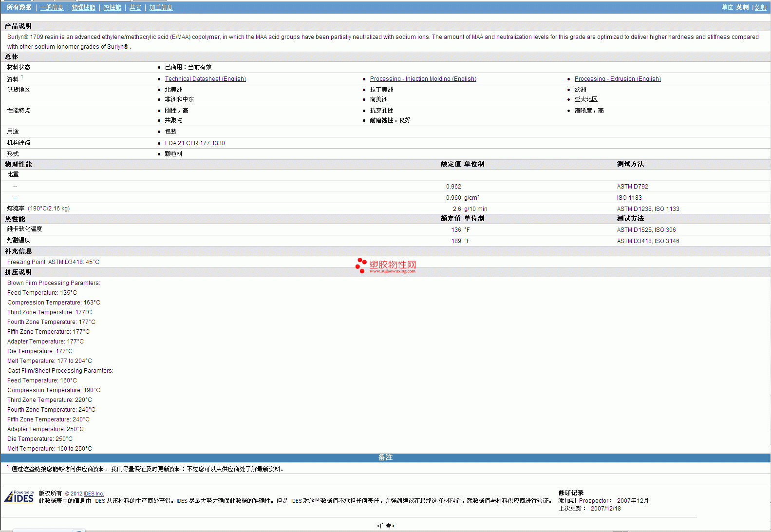The height and width of the screenshot is (532, 771).
Task: Click the 共聚物 feature entry
Action: (173, 120)
